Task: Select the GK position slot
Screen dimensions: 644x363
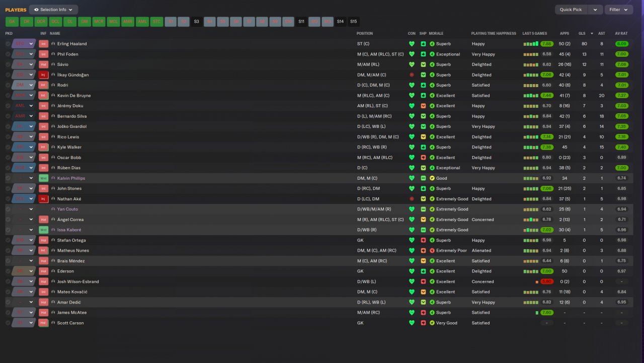Action: (12, 22)
